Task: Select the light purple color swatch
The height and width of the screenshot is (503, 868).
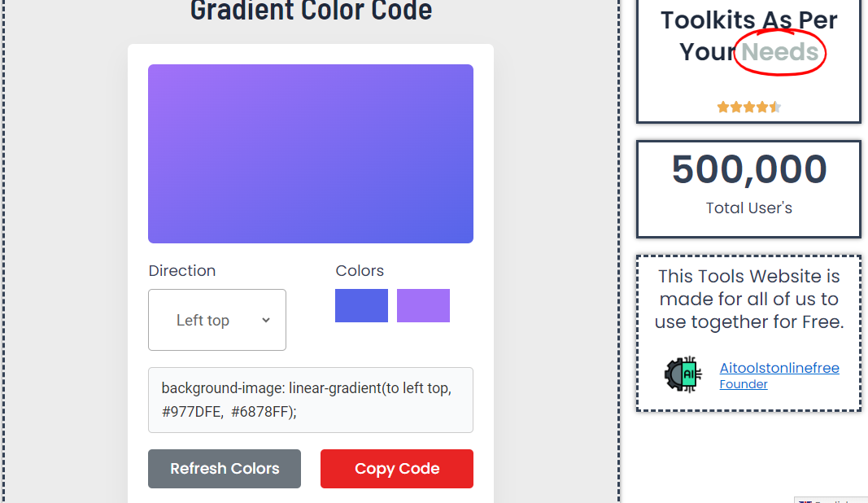Action: click(423, 305)
